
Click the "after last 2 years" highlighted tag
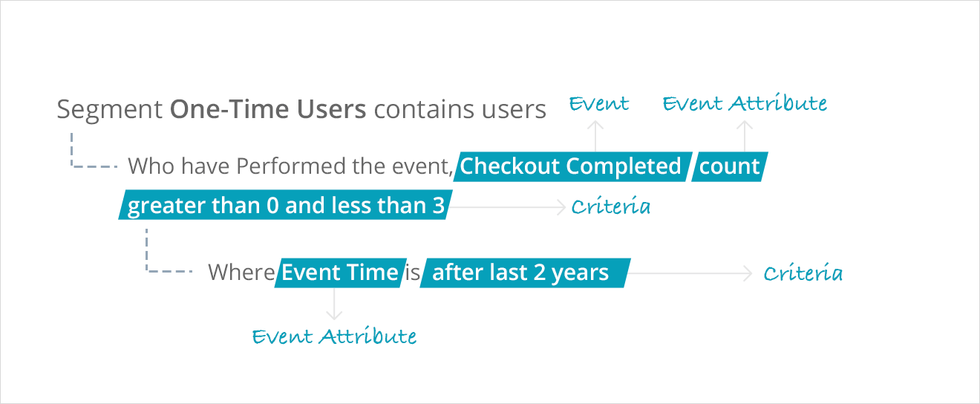click(x=521, y=273)
